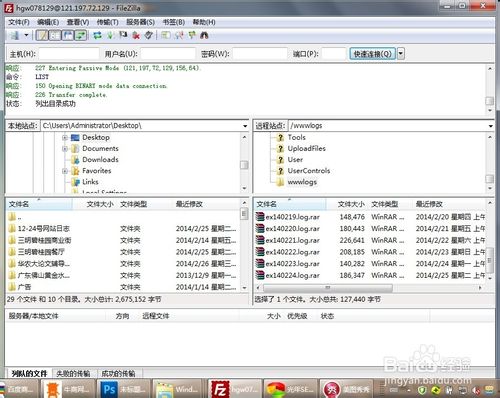Switch to the 失败的传输 tab
Viewport: 500px width, 398px height.
coord(73,373)
